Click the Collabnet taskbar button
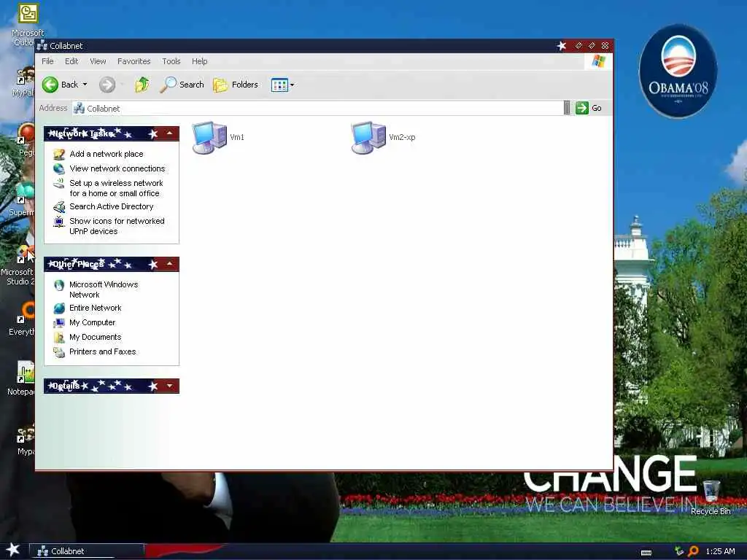The image size is (747, 560). click(x=87, y=551)
